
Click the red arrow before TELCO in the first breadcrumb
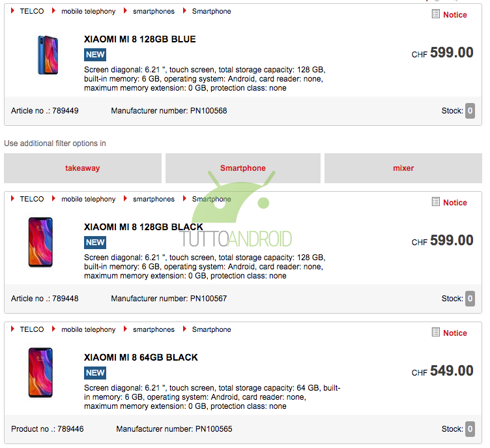[12, 11]
